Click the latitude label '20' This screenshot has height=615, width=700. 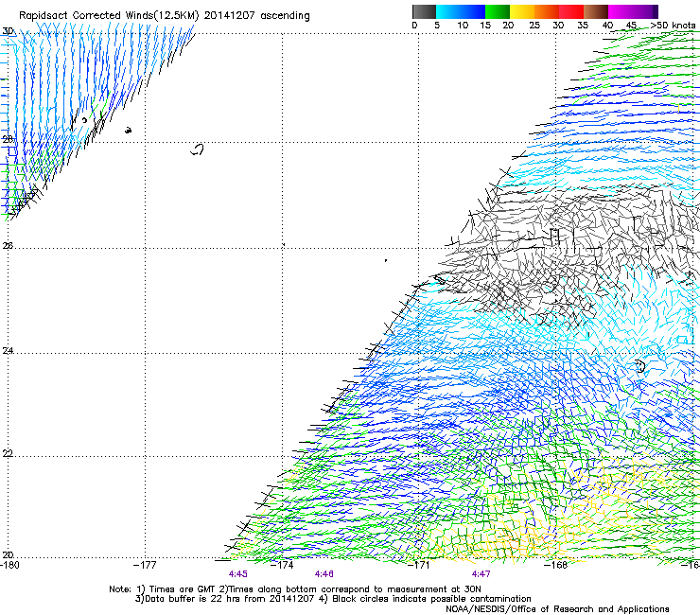[8, 554]
